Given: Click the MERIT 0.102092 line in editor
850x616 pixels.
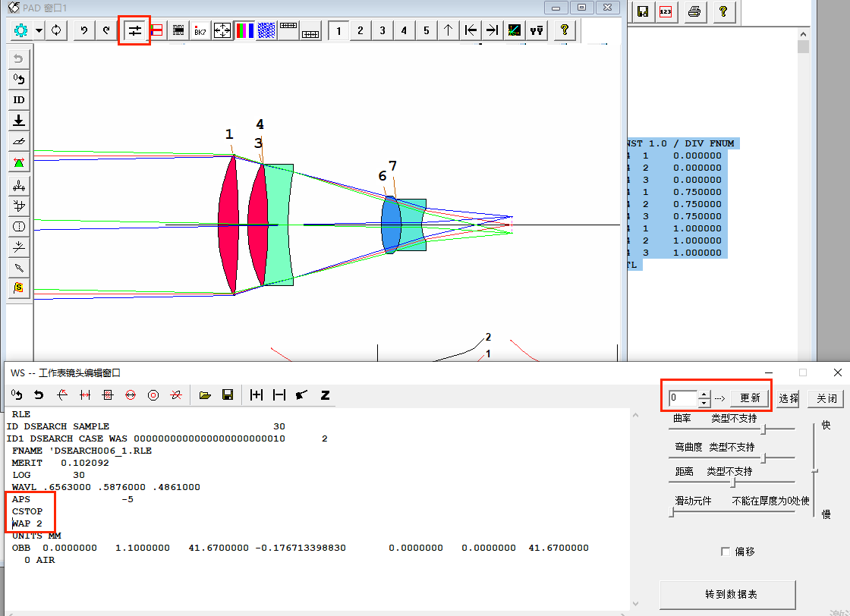Looking at the screenshot, I should [60, 463].
